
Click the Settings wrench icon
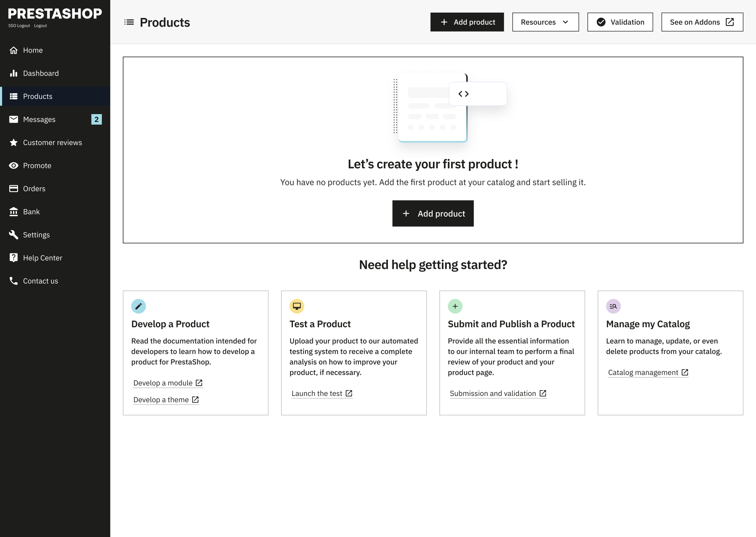[14, 235]
